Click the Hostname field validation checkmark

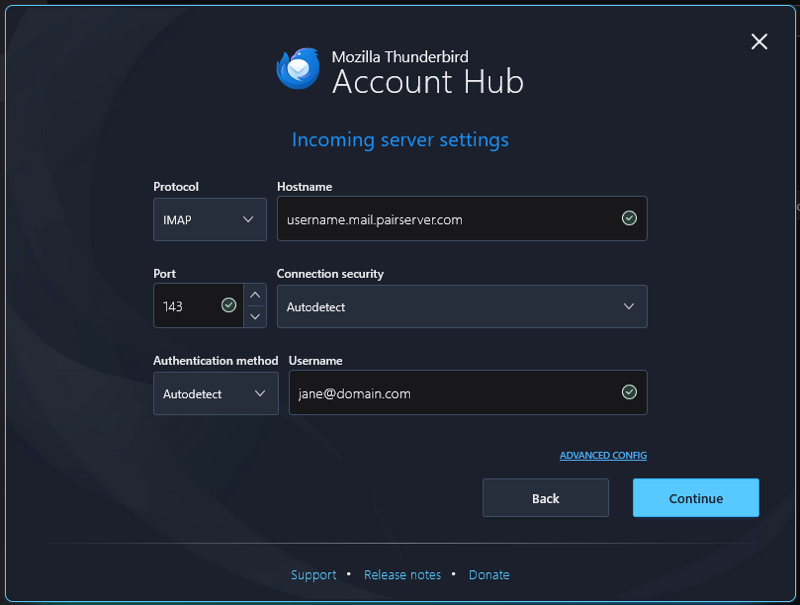[x=629, y=218]
